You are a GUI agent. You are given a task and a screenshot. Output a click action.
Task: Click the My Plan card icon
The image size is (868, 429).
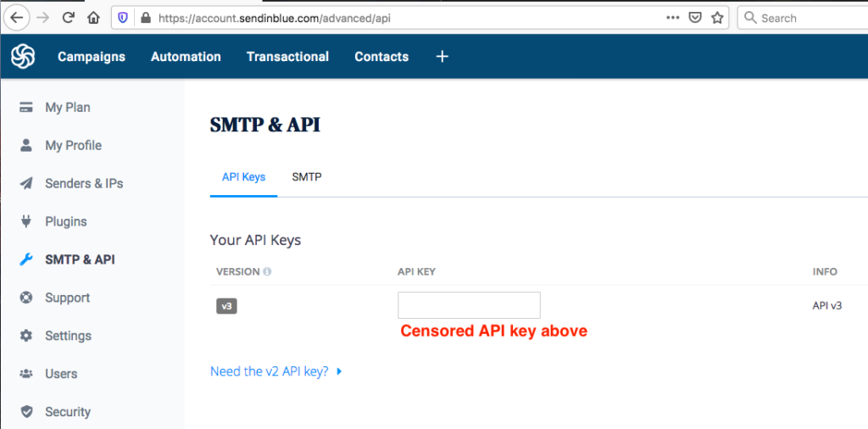click(26, 108)
